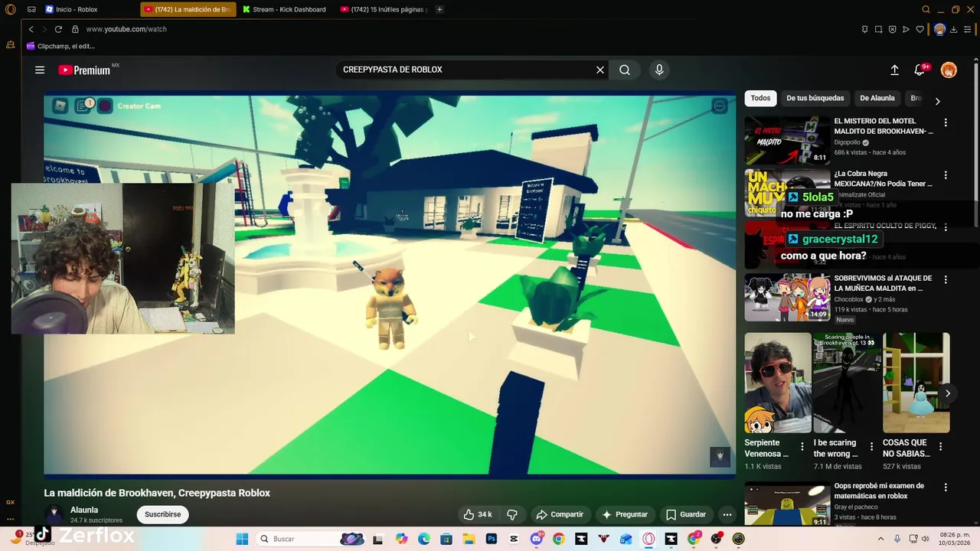Open File Explorer from the taskbar
The image size is (980, 551).
[x=469, y=539]
